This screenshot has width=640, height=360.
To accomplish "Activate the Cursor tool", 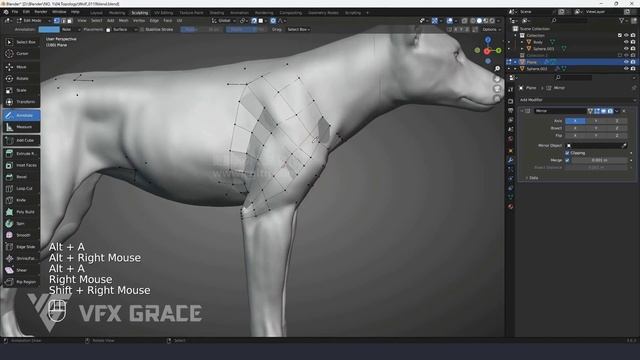I will pyautogui.click(x=21, y=53).
